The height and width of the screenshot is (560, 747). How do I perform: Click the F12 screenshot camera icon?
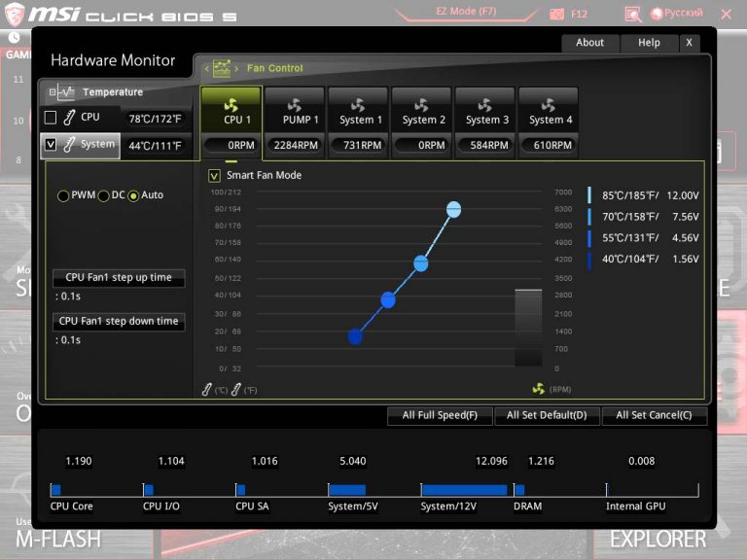click(x=557, y=14)
